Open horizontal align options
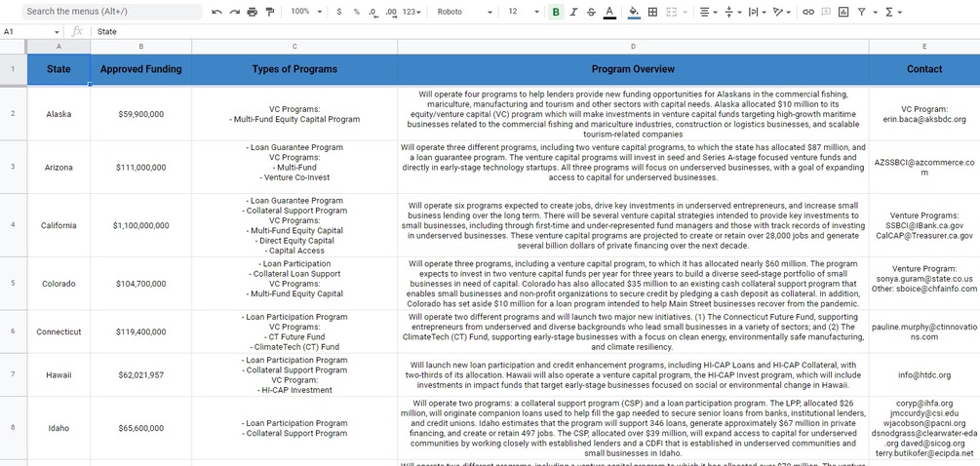The image size is (980, 466). pos(708,12)
